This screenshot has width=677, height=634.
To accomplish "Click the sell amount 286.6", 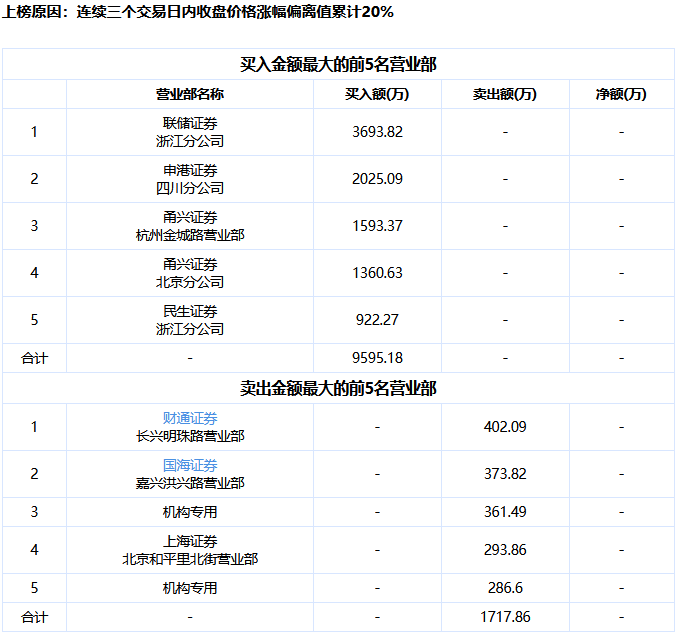I will click(x=505, y=588).
